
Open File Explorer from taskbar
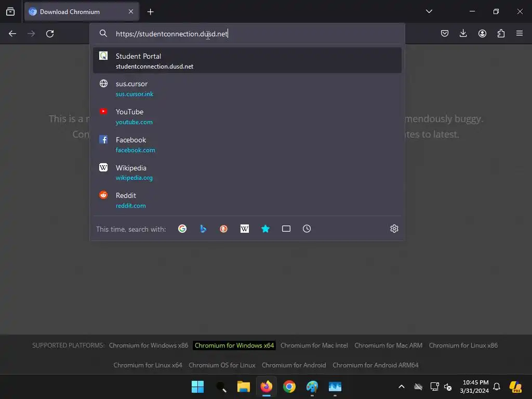coord(244,387)
